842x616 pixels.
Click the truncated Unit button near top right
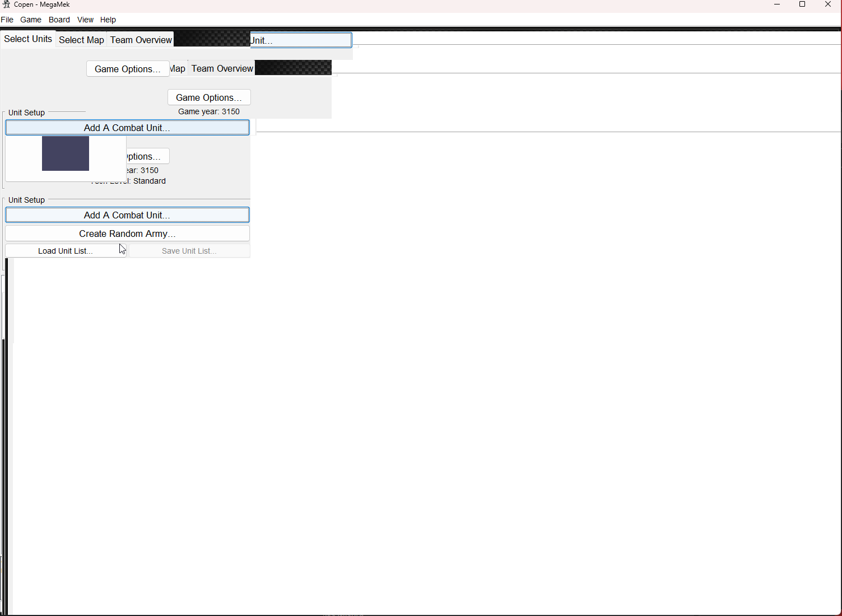coord(301,40)
